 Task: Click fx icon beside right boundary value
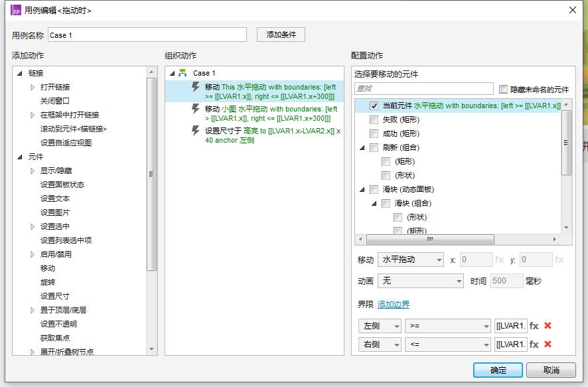(x=534, y=345)
